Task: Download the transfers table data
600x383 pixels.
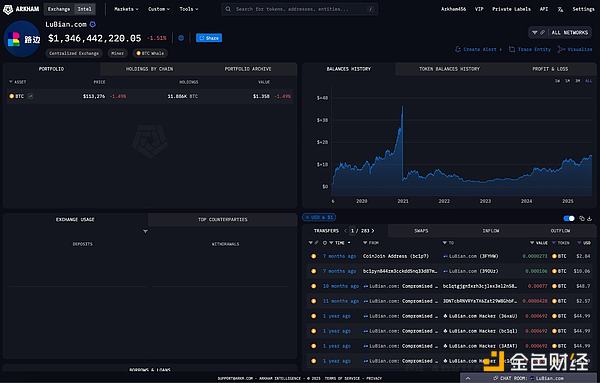Action: 589,218
